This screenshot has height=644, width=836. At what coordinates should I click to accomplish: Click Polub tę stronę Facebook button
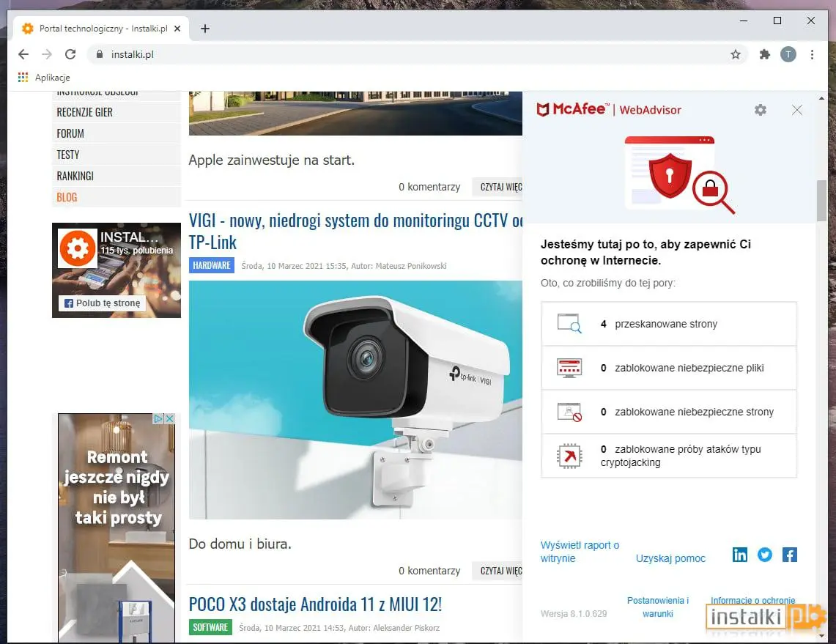(x=103, y=303)
